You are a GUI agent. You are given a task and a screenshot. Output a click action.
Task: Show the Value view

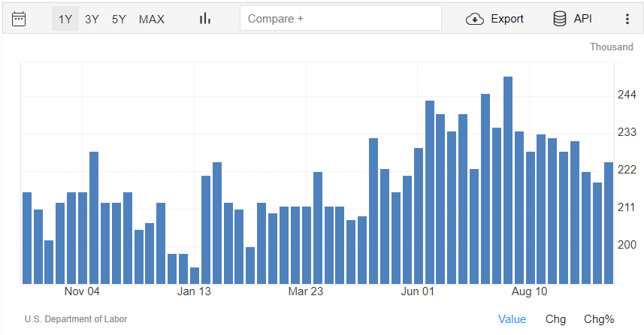(512, 319)
